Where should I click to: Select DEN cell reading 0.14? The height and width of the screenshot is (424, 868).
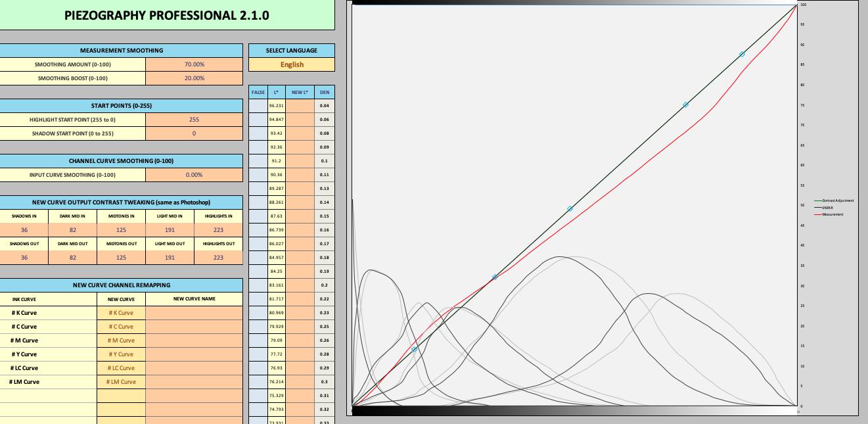pyautogui.click(x=325, y=202)
